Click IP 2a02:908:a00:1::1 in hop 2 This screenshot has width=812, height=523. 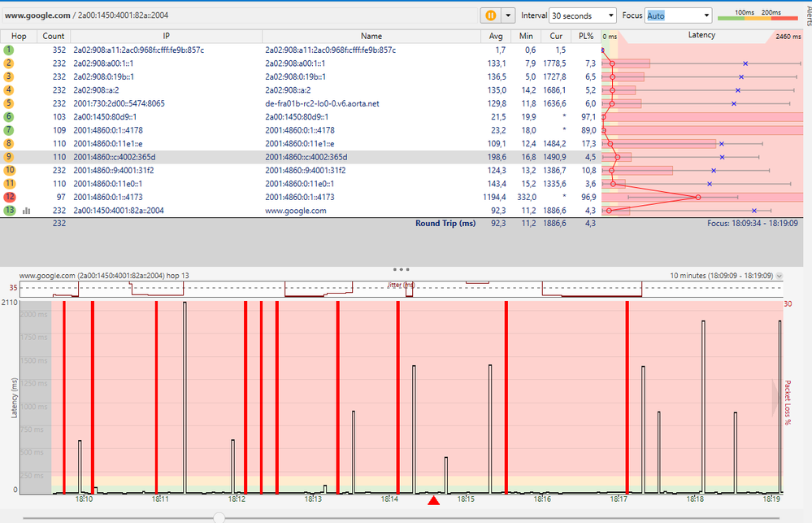pyautogui.click(x=103, y=63)
